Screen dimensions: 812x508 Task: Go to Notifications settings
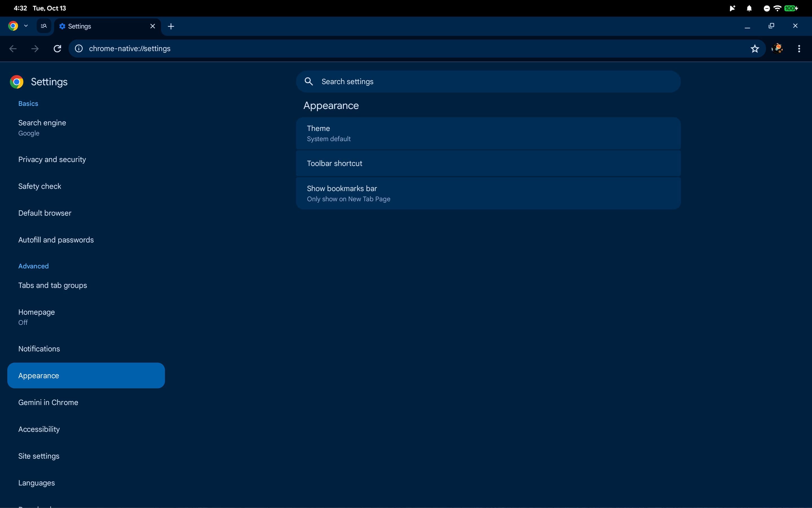[86, 349]
